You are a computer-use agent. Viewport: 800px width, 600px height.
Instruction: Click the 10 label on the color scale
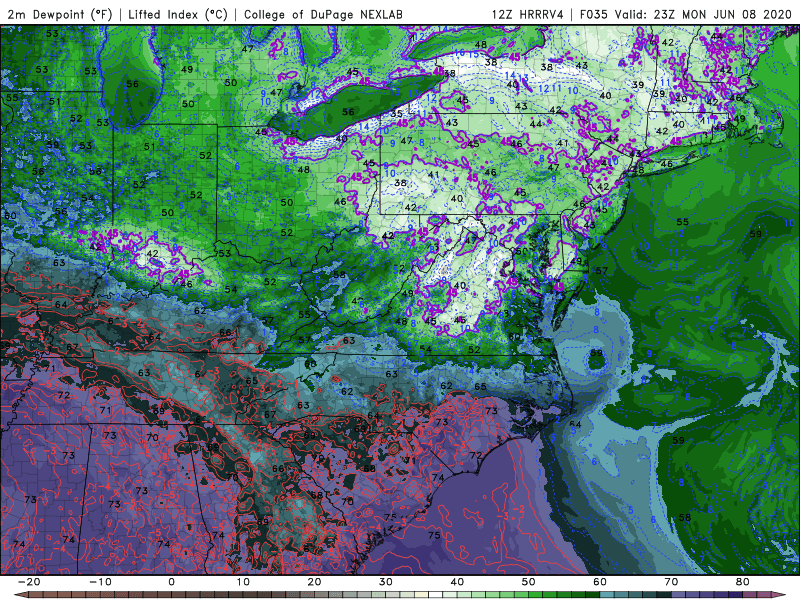[x=243, y=582]
